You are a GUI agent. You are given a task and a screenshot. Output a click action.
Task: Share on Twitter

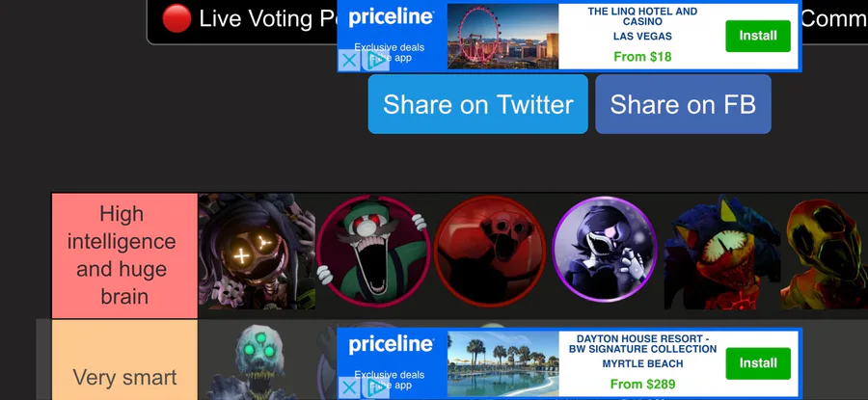(x=477, y=104)
